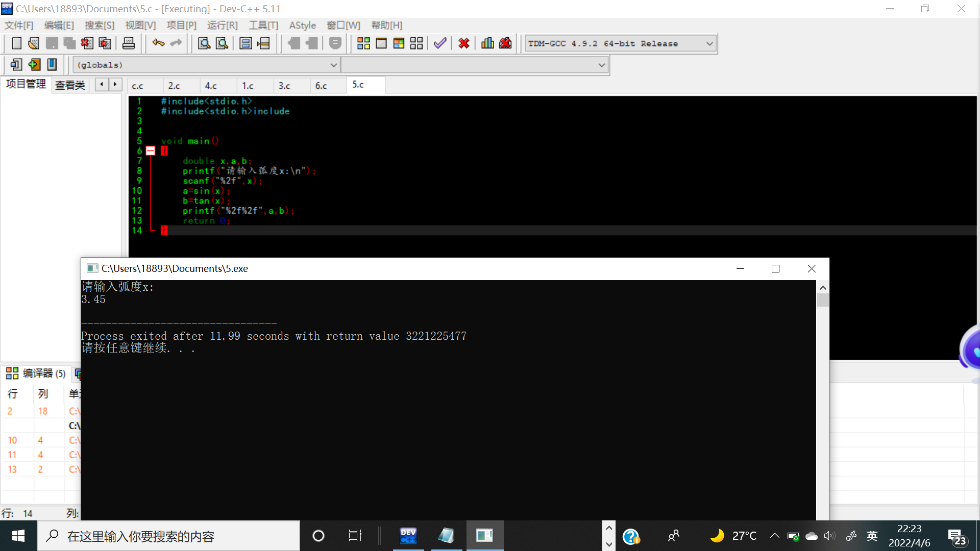Open the 帮助[H] menu
The height and width of the screenshot is (551, 980).
387,26
